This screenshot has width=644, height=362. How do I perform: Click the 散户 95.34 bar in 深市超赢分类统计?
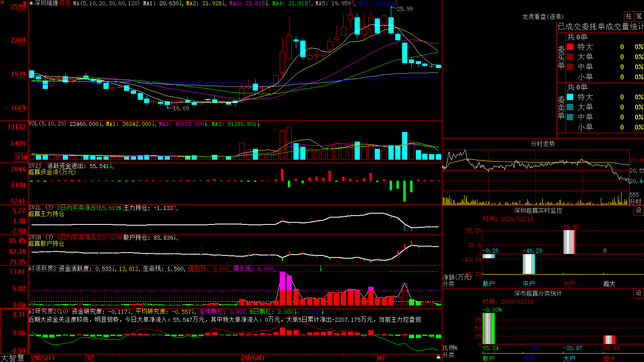(489, 329)
